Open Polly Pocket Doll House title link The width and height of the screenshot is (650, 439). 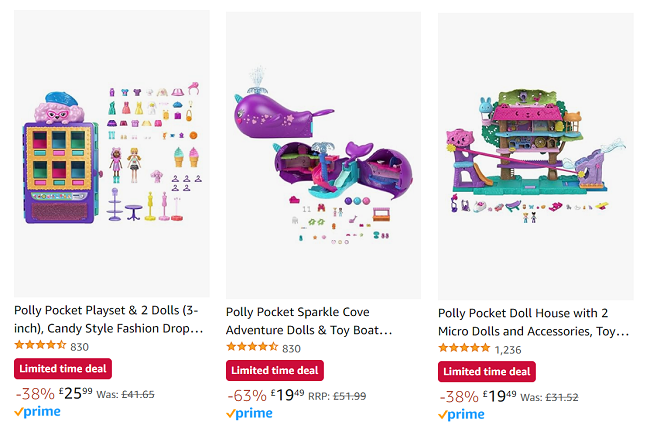pos(534,322)
